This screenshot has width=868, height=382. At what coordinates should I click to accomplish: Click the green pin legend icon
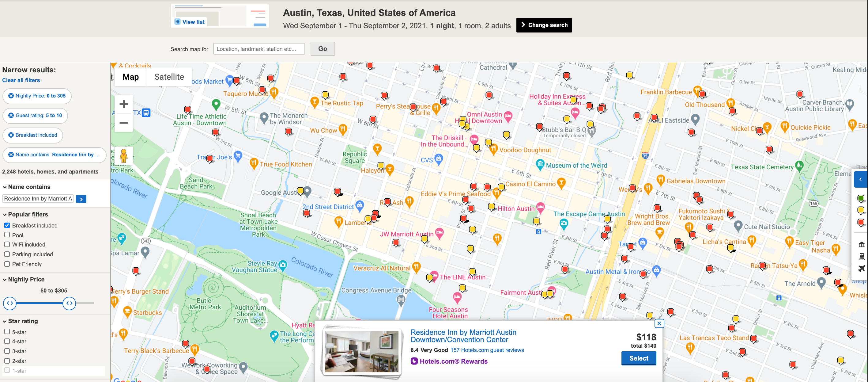(x=861, y=199)
